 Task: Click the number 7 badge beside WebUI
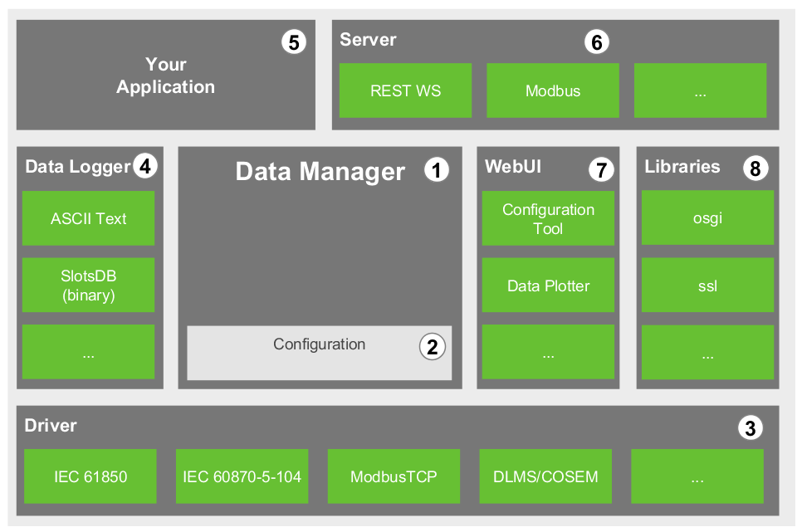[601, 170]
